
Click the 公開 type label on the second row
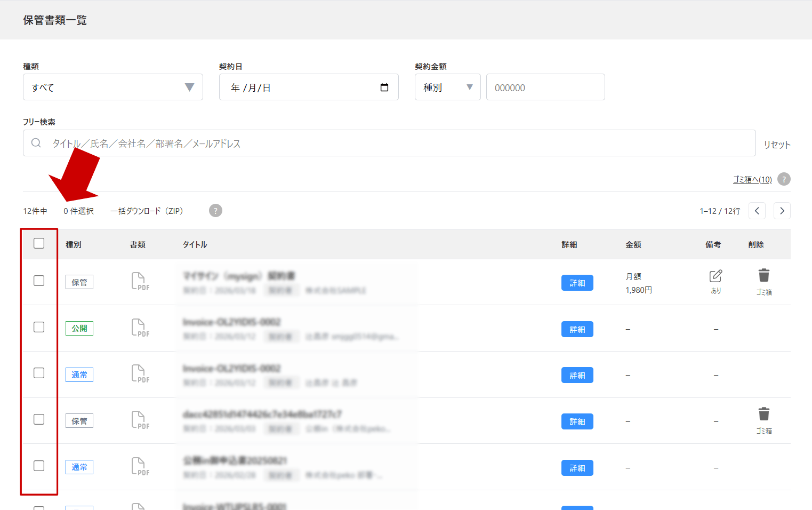click(x=79, y=328)
